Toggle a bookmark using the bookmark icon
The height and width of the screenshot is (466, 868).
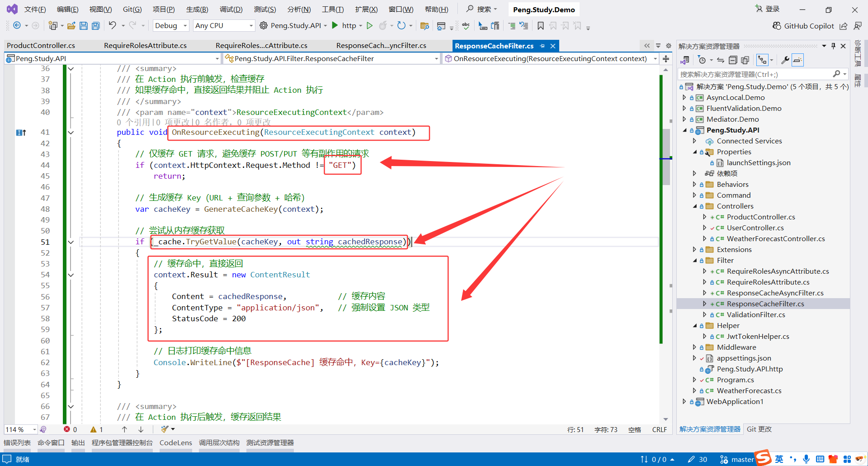tap(541, 26)
